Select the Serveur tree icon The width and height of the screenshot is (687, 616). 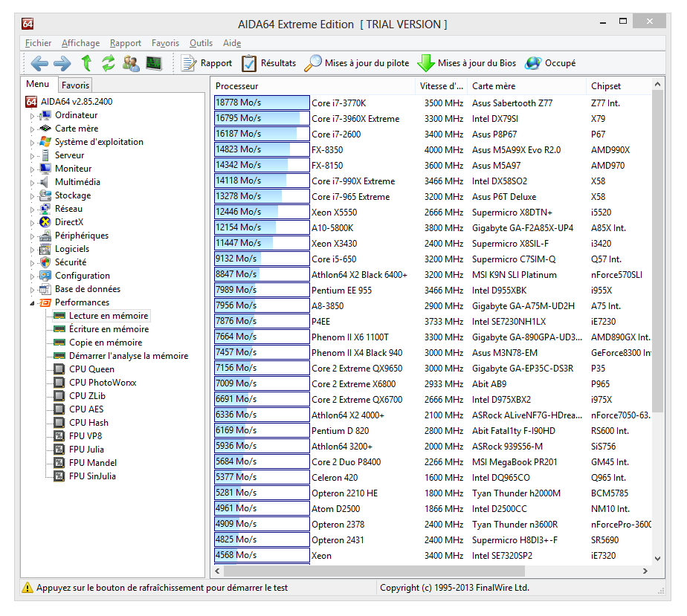(x=45, y=155)
